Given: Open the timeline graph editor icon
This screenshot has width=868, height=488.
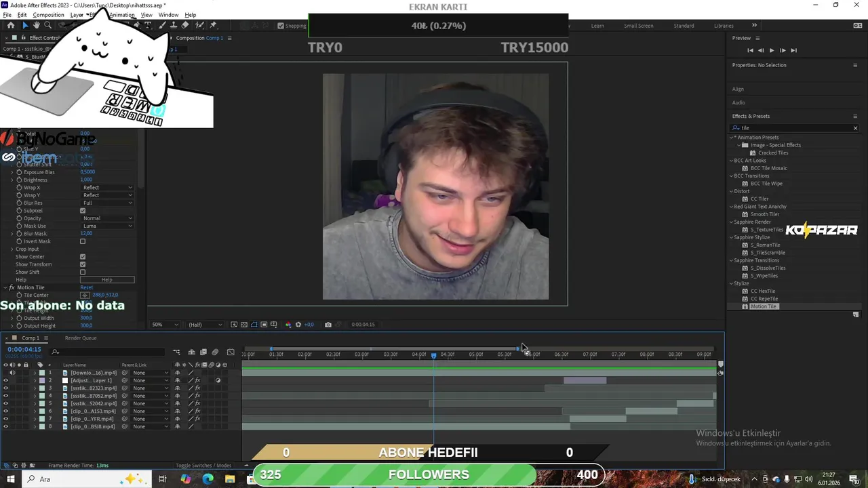Looking at the screenshot, I should 231,352.
